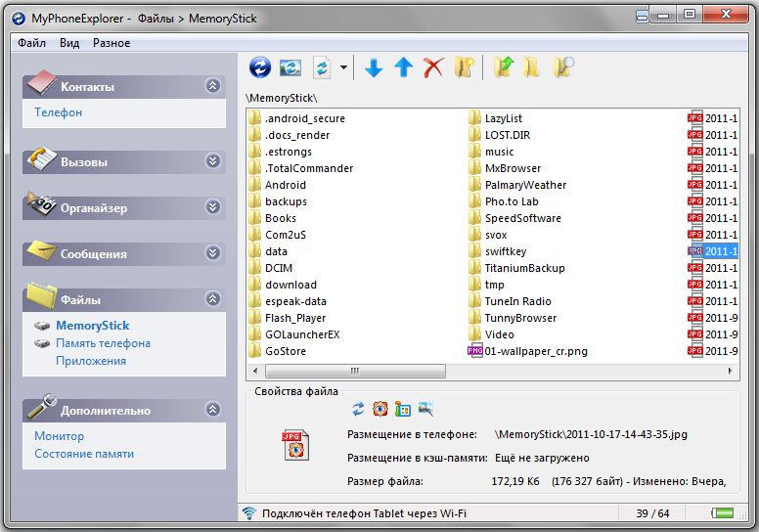Select the download folder
Viewport: 759px width, 532px height.
284,285
